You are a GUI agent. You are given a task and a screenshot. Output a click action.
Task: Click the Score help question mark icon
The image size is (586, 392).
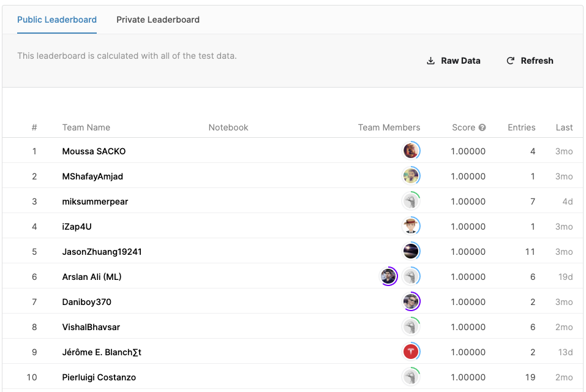(482, 127)
